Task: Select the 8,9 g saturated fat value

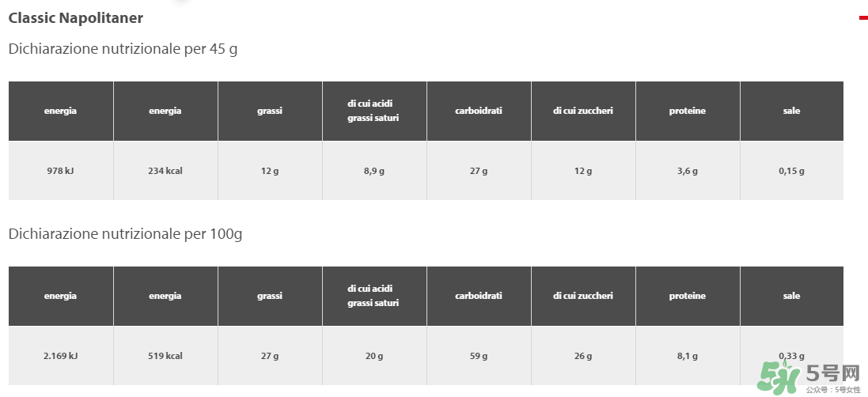Action: [374, 171]
